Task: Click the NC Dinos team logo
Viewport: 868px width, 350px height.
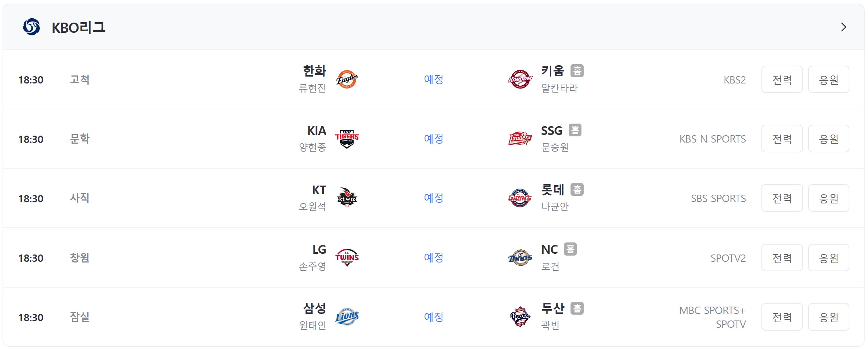Action: (x=520, y=258)
